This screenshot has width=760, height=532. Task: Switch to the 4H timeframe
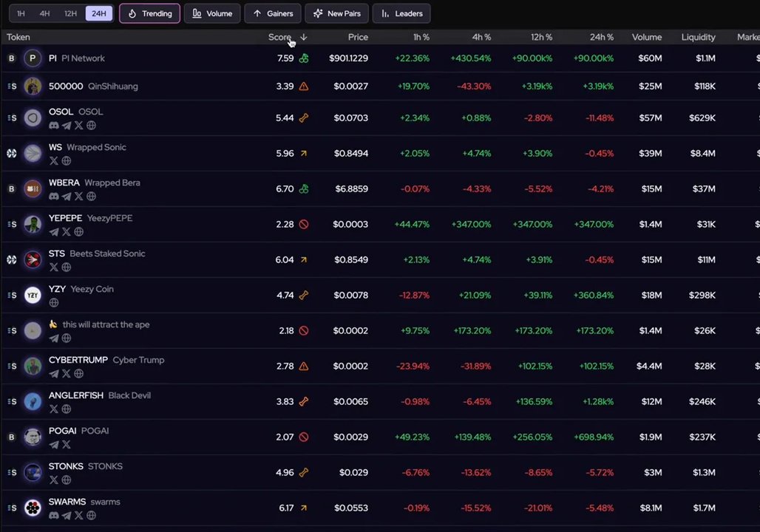coord(44,13)
